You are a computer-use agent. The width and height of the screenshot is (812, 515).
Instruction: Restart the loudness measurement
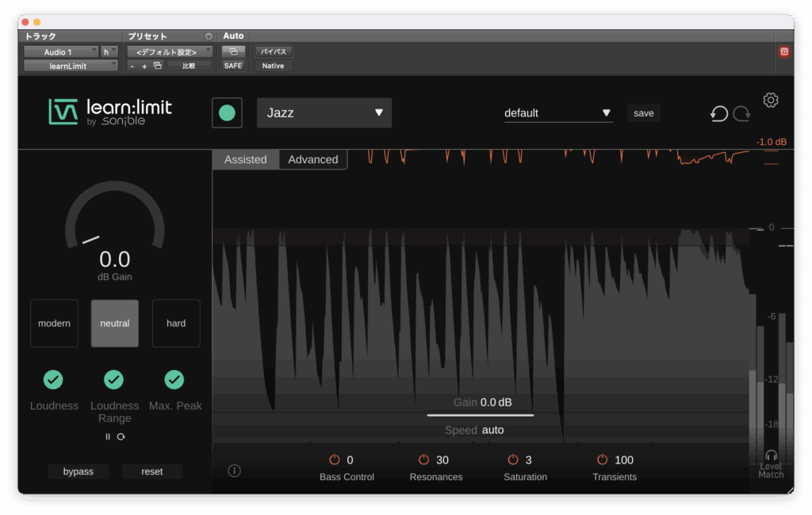[x=121, y=437]
